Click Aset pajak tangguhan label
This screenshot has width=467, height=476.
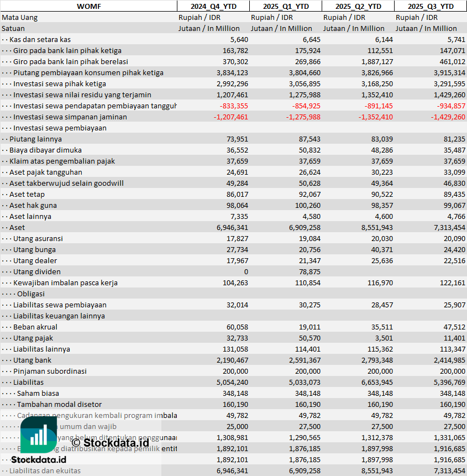46,172
